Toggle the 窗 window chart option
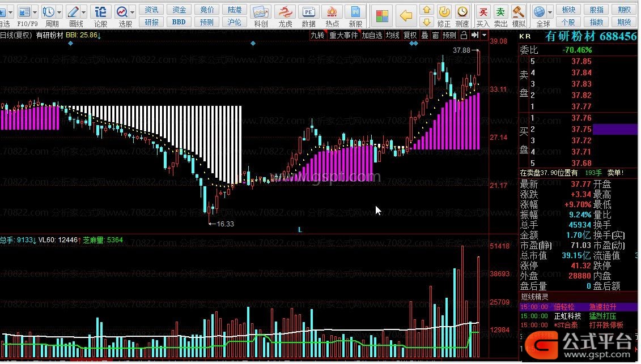641x364 pixels. click(436, 36)
